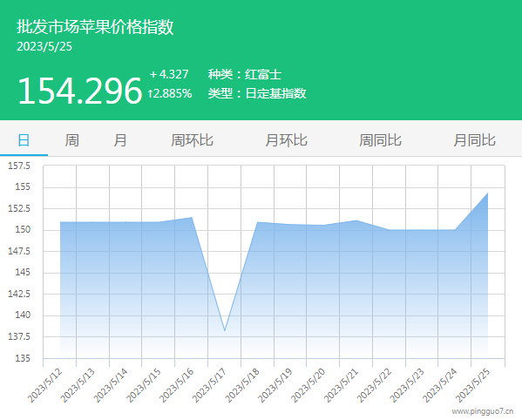
Task: Click the 2023/5/20 x-axis date label
Action: (308, 385)
